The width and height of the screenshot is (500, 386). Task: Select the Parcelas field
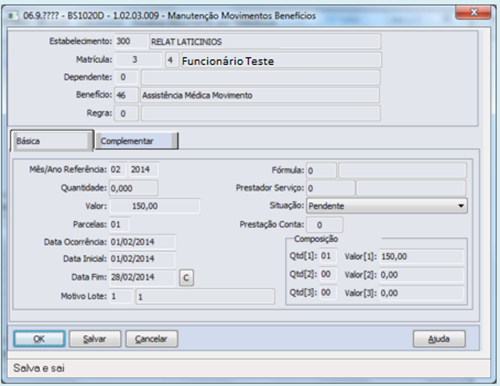pos(120,224)
